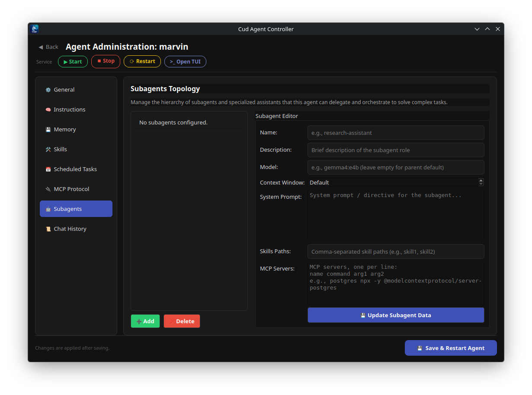This screenshot has height=395, width=532.
Task: Restart the agent service
Action: point(142,61)
